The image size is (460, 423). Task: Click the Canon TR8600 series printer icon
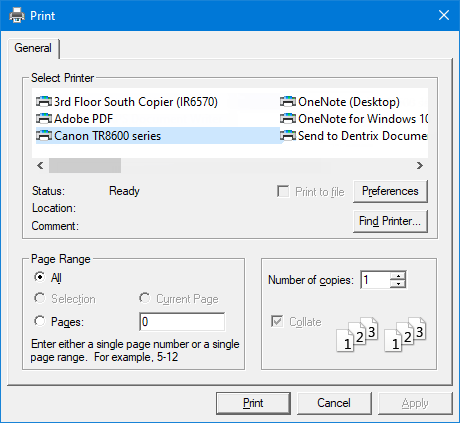click(44, 135)
